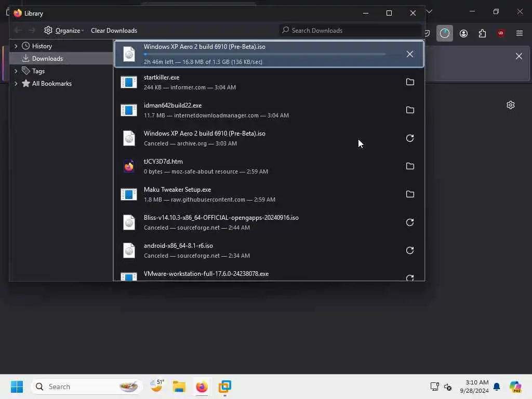Open the Firefox account icon
This screenshot has width=532, height=399.
click(x=463, y=33)
